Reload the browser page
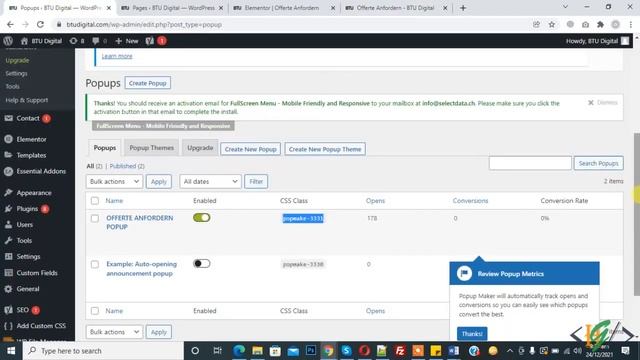The image size is (640, 360). tap(40, 24)
